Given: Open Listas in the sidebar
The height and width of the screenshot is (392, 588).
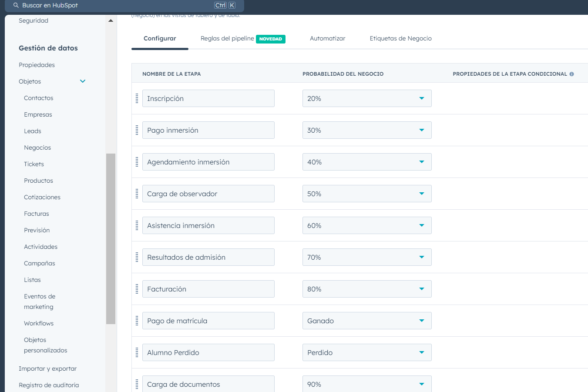Looking at the screenshot, I should 32,280.
